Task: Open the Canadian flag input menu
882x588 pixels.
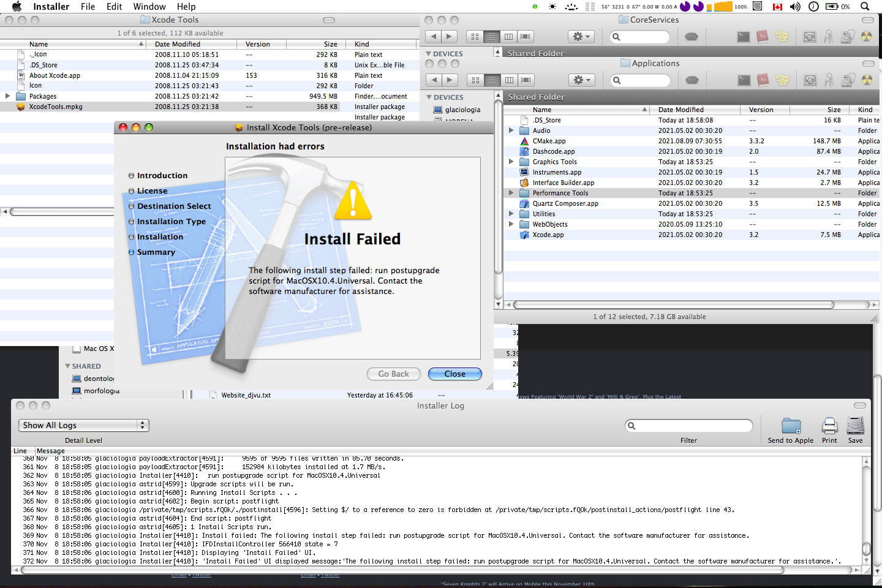Action: pyautogui.click(x=778, y=7)
